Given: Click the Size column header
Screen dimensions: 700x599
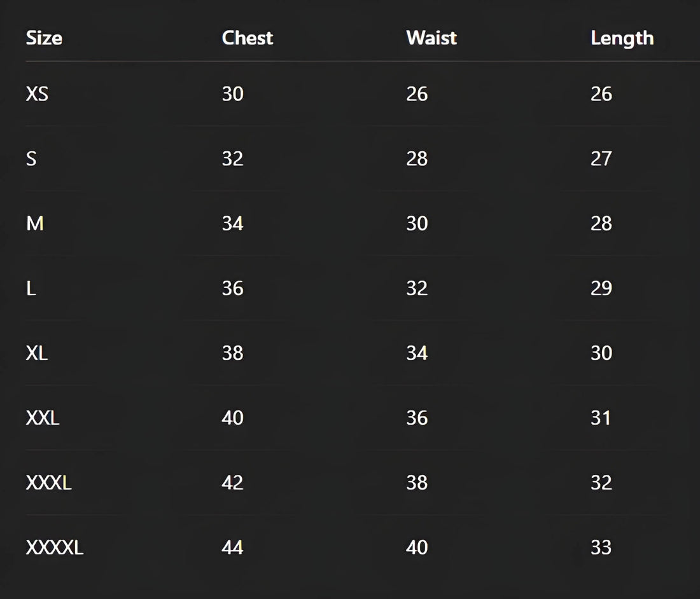Looking at the screenshot, I should pos(44,38).
